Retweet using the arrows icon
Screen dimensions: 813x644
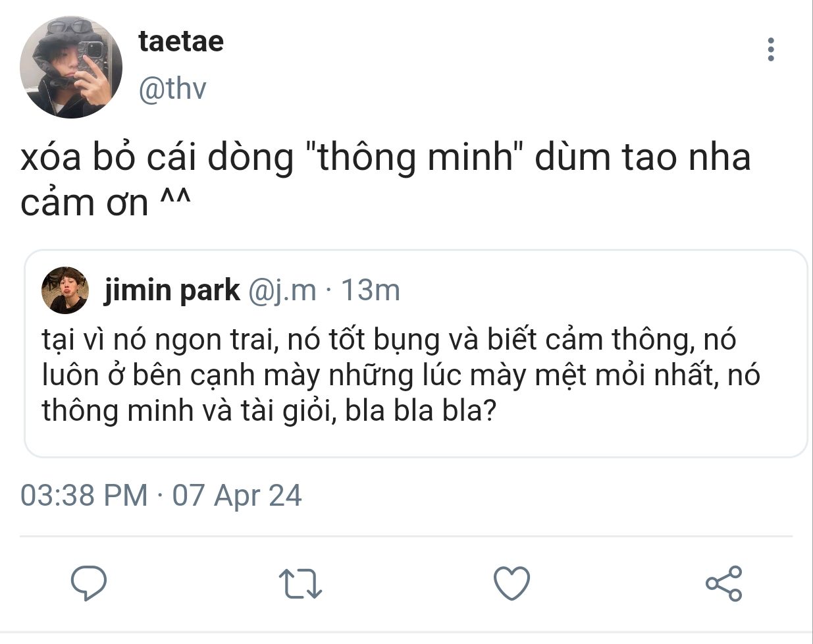(x=300, y=584)
